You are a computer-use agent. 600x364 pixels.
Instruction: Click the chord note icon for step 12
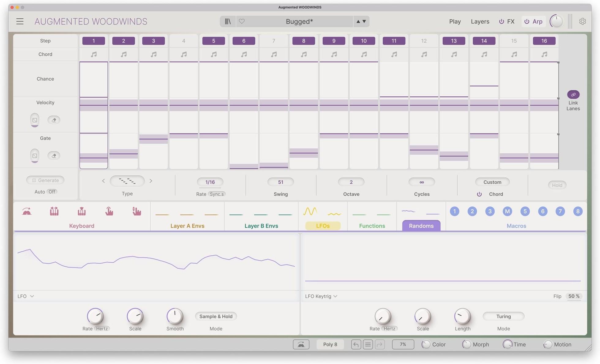click(424, 54)
